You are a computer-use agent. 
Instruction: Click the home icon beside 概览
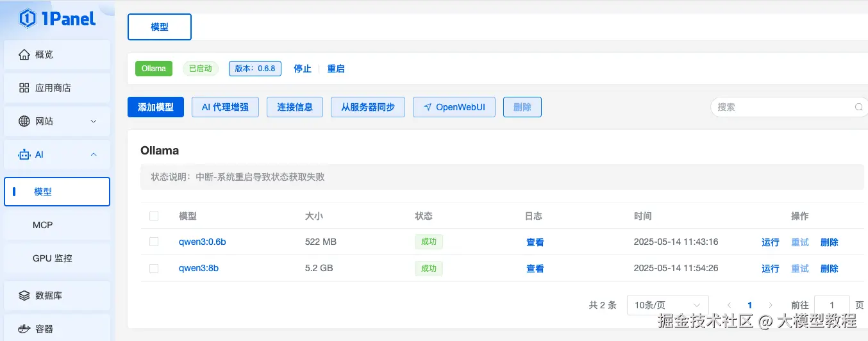coord(24,54)
